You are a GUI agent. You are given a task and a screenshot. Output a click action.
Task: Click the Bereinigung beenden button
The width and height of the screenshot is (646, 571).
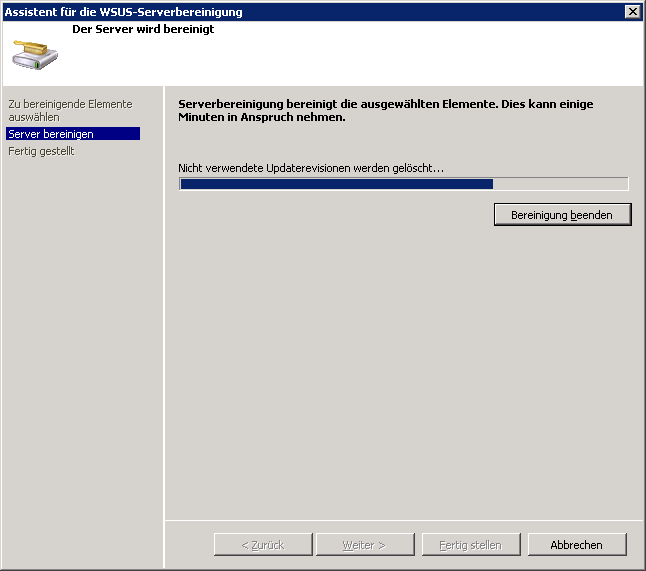562,215
